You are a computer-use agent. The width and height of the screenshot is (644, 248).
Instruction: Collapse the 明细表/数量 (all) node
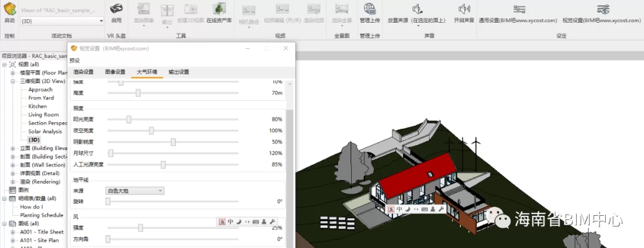pyautogui.click(x=5, y=199)
